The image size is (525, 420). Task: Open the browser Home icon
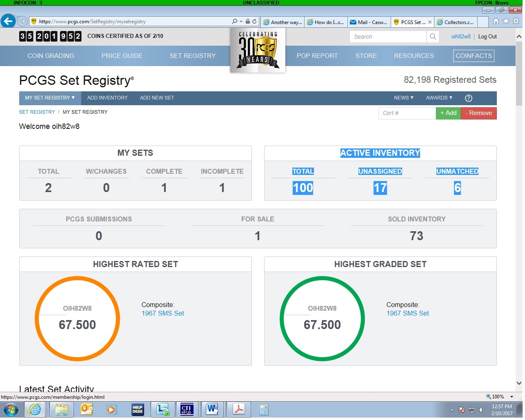(496, 21)
